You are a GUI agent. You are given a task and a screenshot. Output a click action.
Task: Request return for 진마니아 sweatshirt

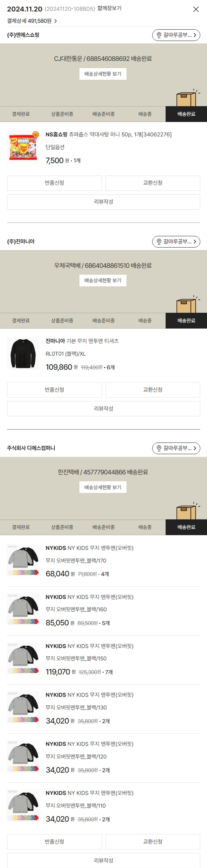coord(55,390)
